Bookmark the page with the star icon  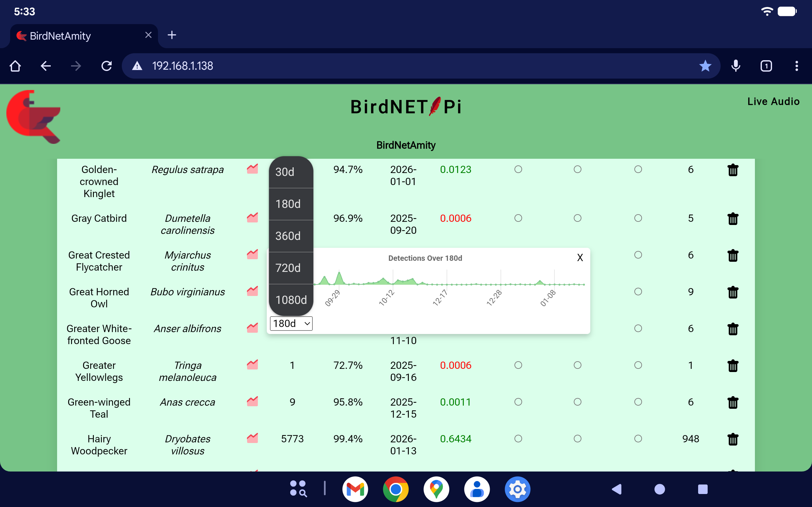click(x=705, y=66)
